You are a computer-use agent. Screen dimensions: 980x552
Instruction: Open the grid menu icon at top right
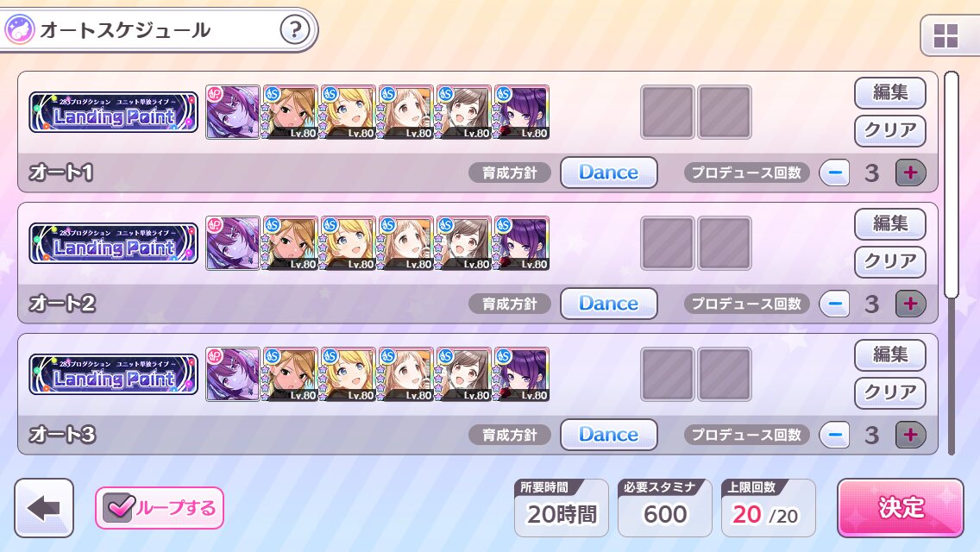click(x=945, y=36)
